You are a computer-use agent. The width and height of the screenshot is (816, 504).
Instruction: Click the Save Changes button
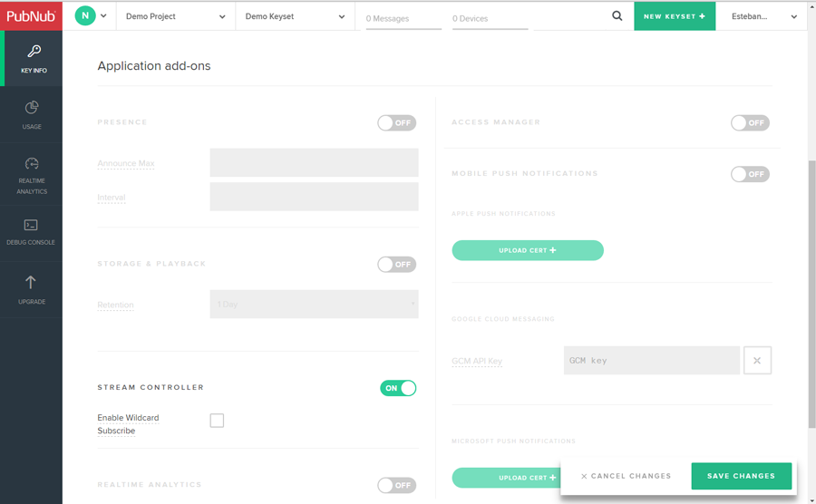741,476
